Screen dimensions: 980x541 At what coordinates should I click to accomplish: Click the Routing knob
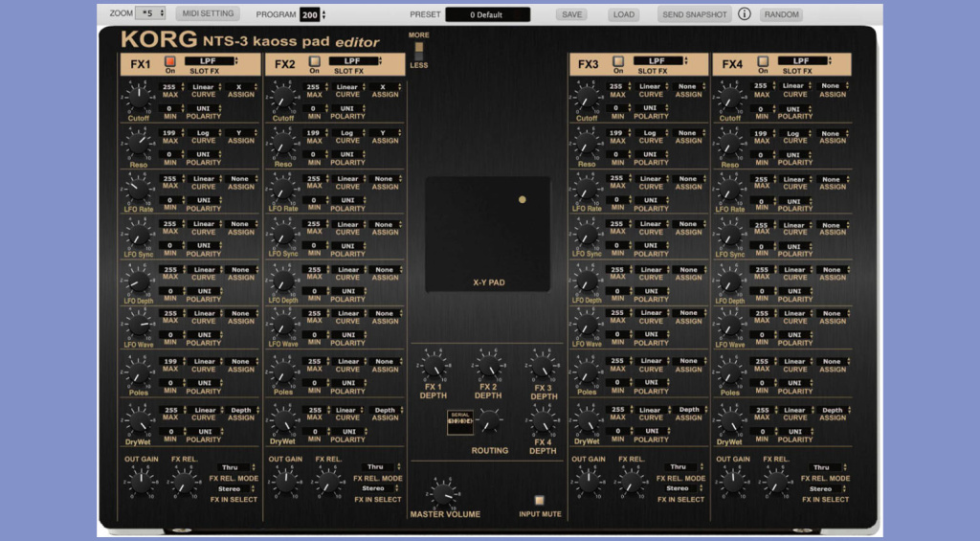(489, 420)
